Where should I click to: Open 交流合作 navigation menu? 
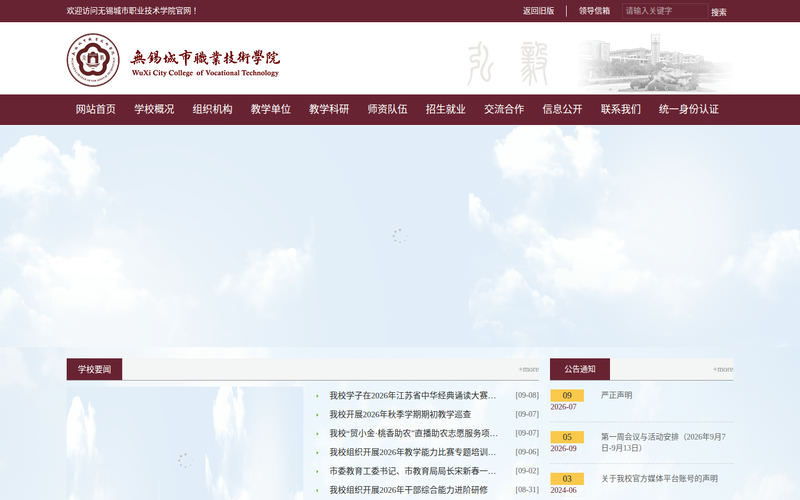click(504, 109)
